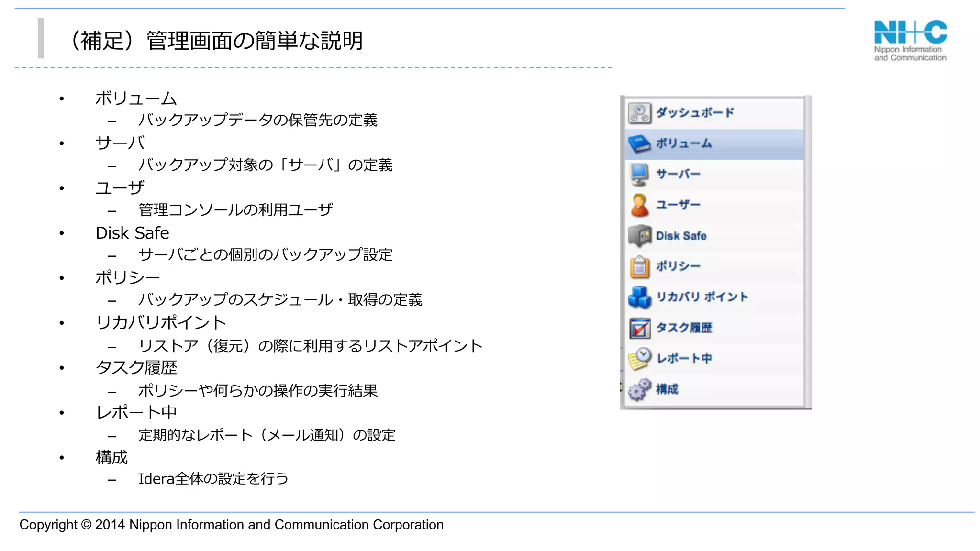
Task: Go to Disk Safe in sidebar
Action: [x=715, y=236]
